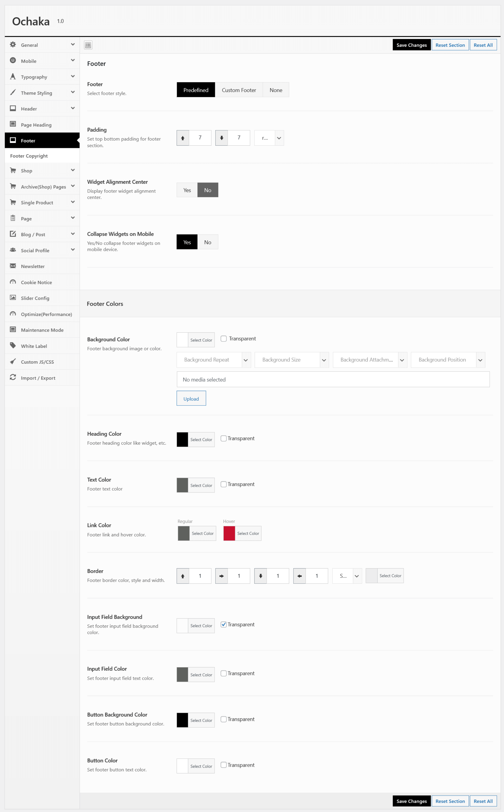Click the Import / Export refresh icon
504x812 pixels.
coord(13,377)
